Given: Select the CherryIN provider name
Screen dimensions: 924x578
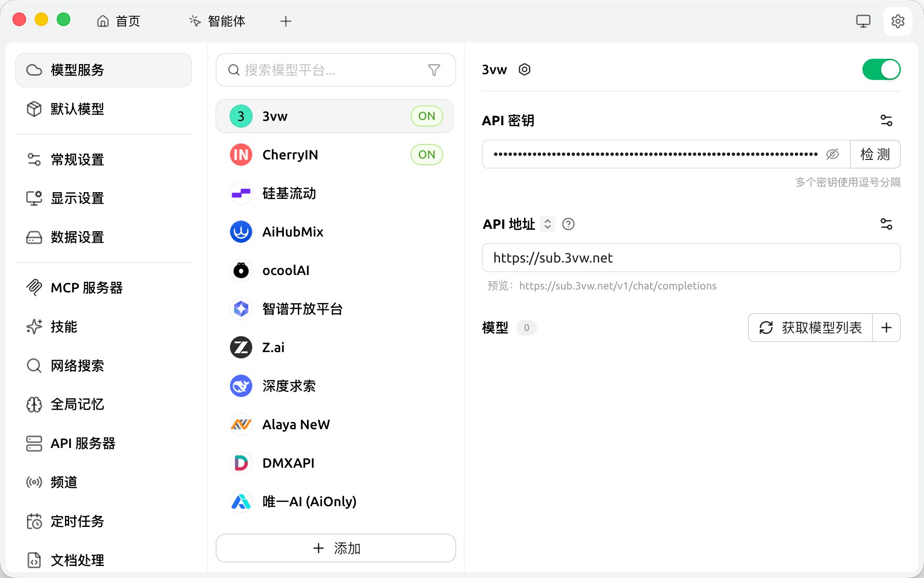Looking at the screenshot, I should click(290, 155).
